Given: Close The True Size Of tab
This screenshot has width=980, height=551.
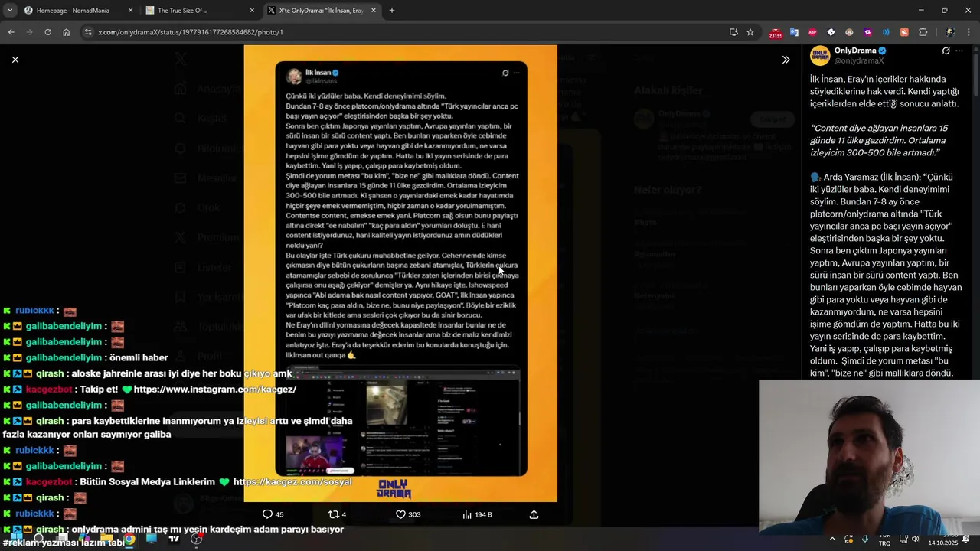Looking at the screenshot, I should 252,11.
